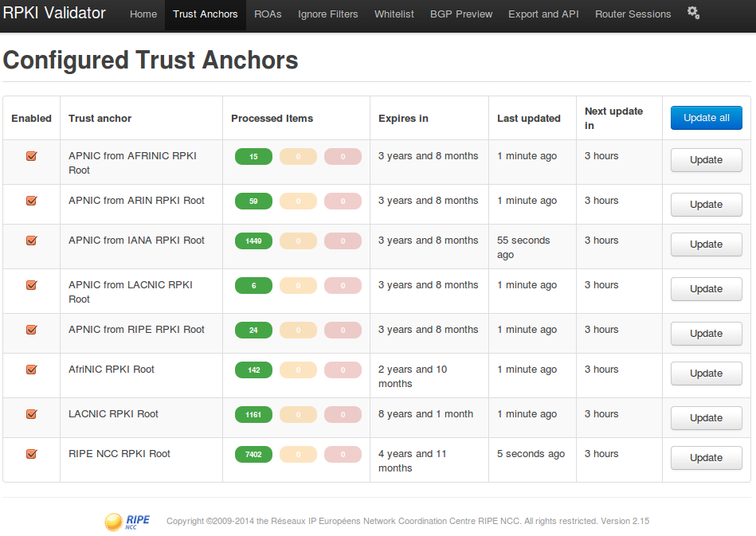The image size is (756, 536).
Task: Click the '55 seconds ago' last updated cell
Action: [523, 248]
